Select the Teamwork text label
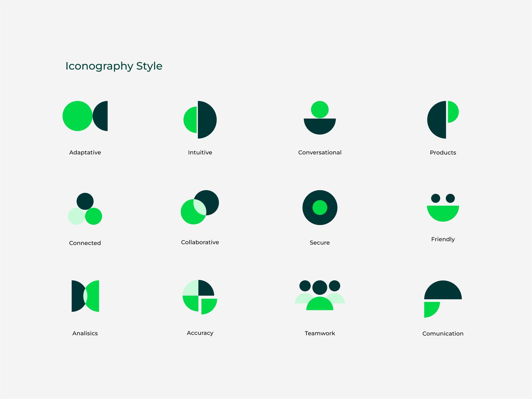The image size is (532, 399). click(320, 333)
